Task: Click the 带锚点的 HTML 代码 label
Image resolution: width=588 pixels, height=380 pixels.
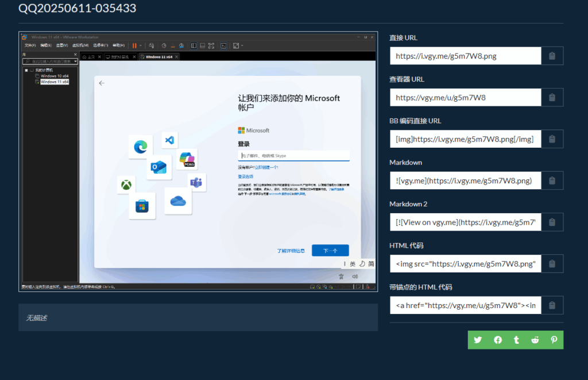Action: coord(421,287)
